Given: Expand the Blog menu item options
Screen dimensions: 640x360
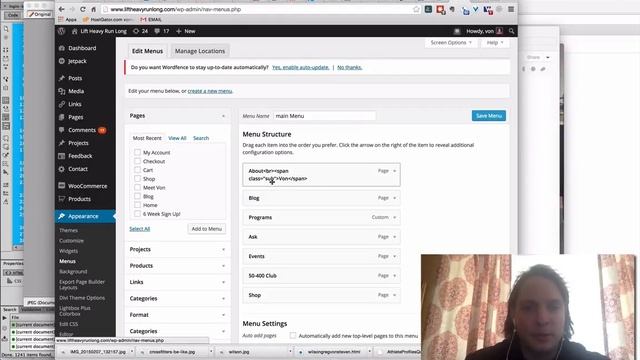Looking at the screenshot, I should 394,198.
